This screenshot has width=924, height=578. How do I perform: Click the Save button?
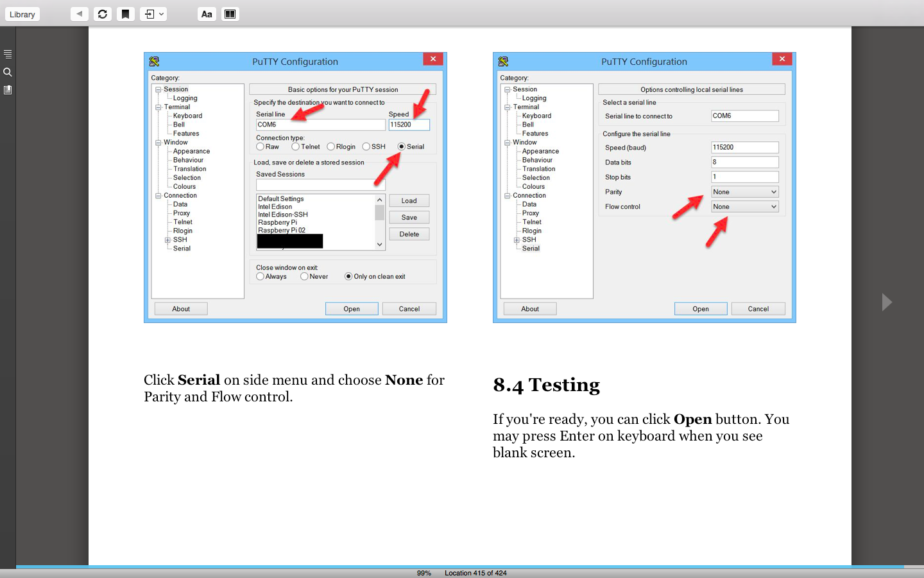[409, 218]
